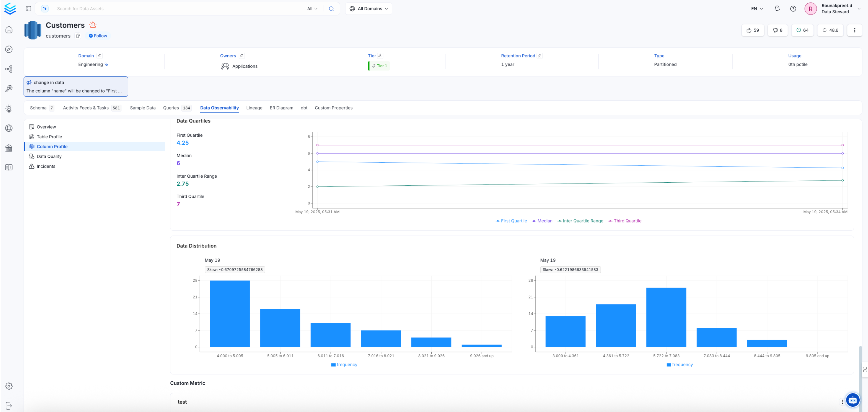Select the Lineage nodes icon in left sidebar
Viewport: 868px width, 412px height.
point(9,69)
